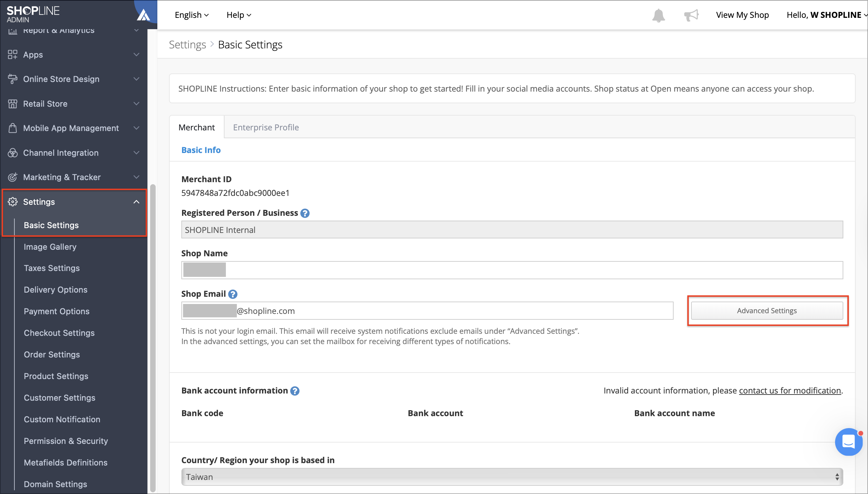Click the Registered Person / Business field
This screenshot has width=868, height=494.
pyautogui.click(x=512, y=230)
